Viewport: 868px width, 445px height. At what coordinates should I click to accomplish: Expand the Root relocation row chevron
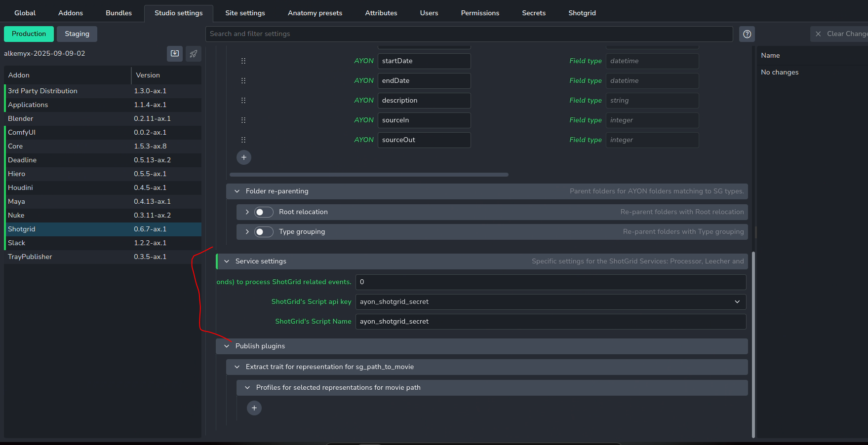coord(247,212)
